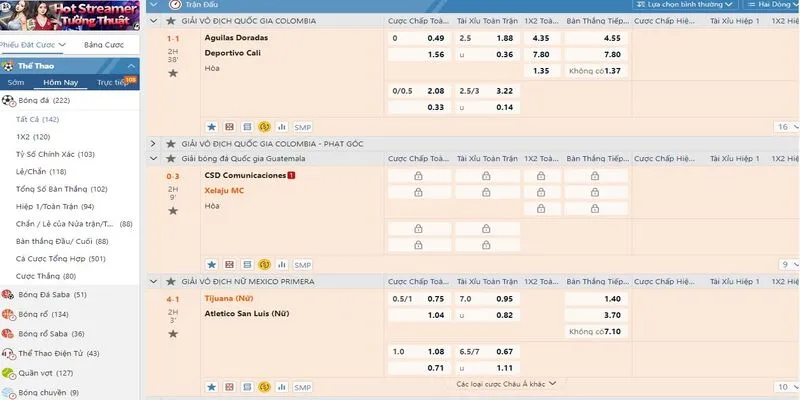Screen dimensions: 800x400
Task: Switch to the Sớm tab
Action: click(x=15, y=83)
